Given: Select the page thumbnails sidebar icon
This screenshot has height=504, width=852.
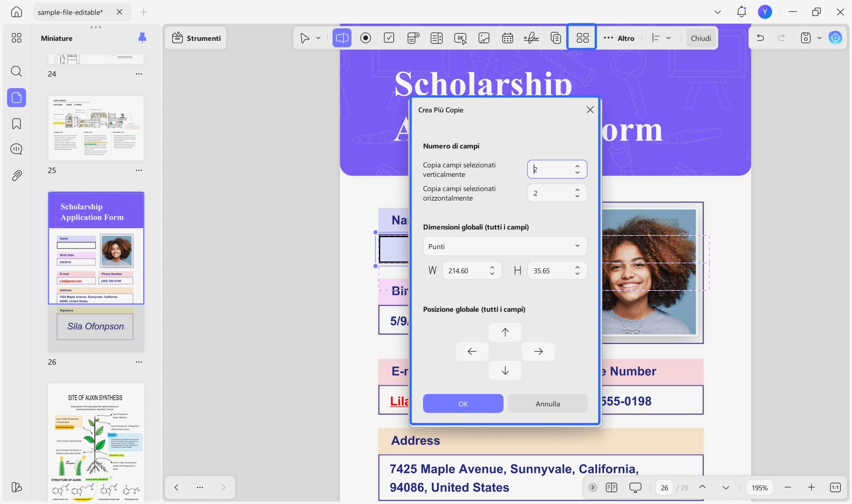Looking at the screenshot, I should 16,98.
